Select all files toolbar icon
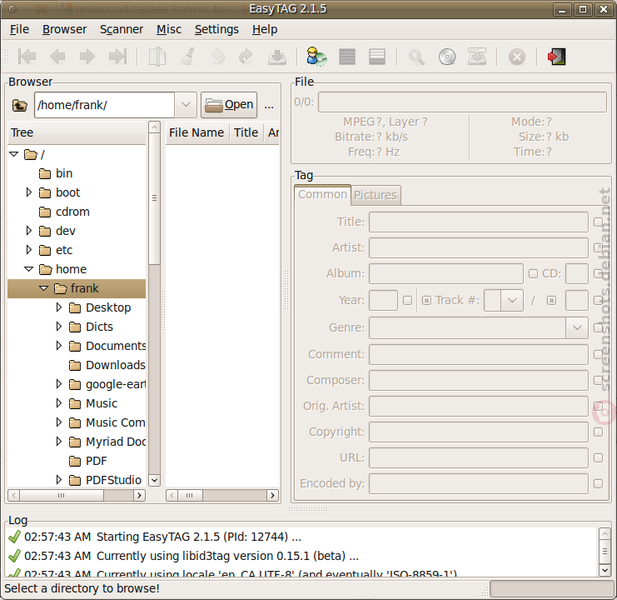617x600 pixels. (x=347, y=57)
